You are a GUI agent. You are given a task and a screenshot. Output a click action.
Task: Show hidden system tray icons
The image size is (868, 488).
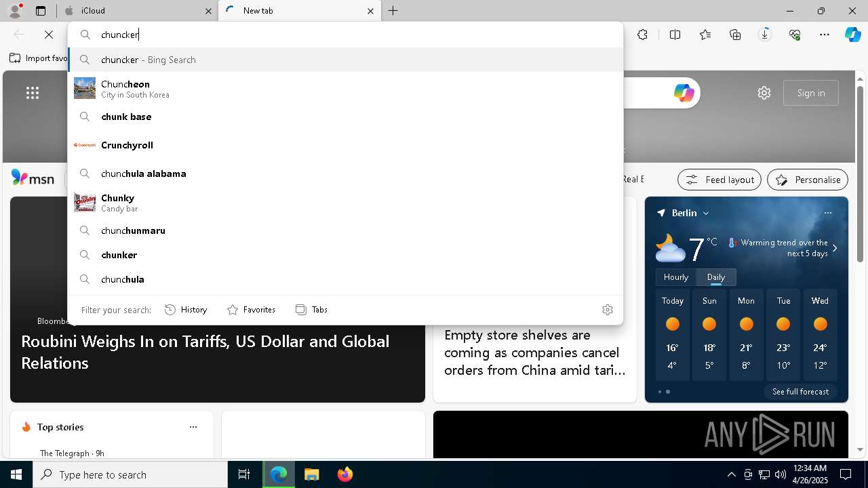click(731, 474)
